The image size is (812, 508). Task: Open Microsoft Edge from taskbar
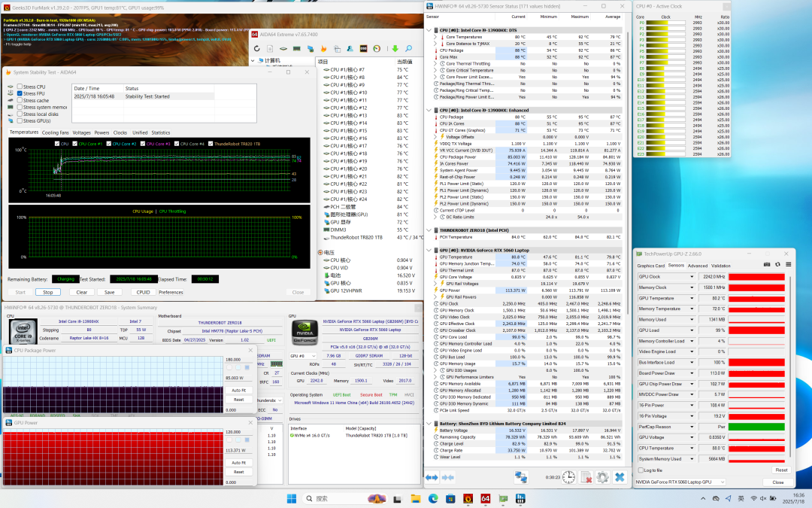(433, 498)
